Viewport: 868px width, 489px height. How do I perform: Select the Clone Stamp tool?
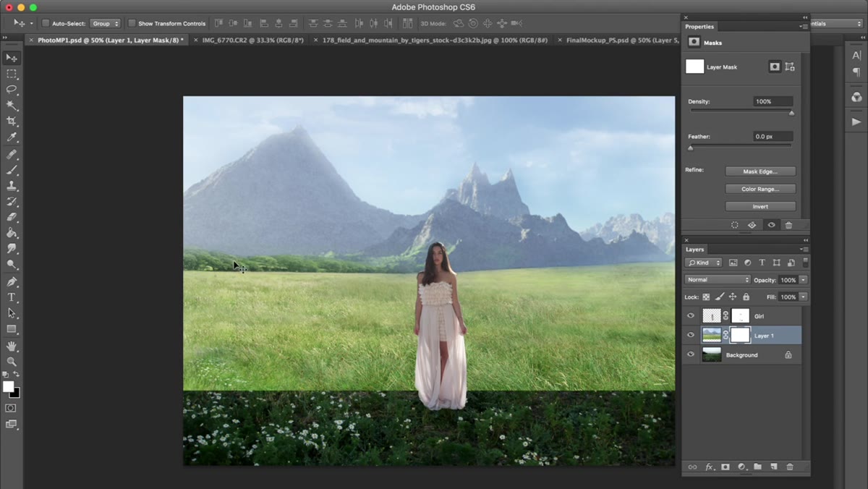click(12, 186)
